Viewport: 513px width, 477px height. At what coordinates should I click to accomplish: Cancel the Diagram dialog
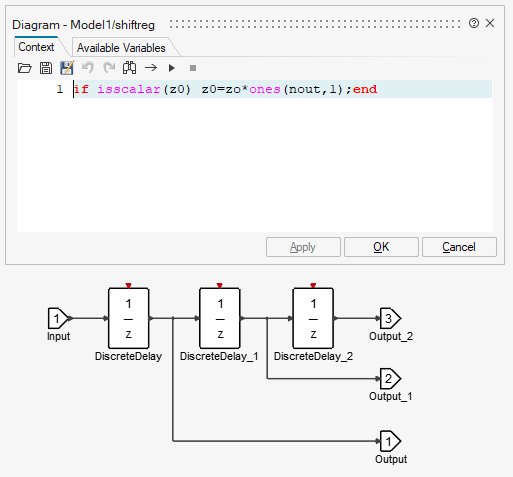tap(459, 247)
